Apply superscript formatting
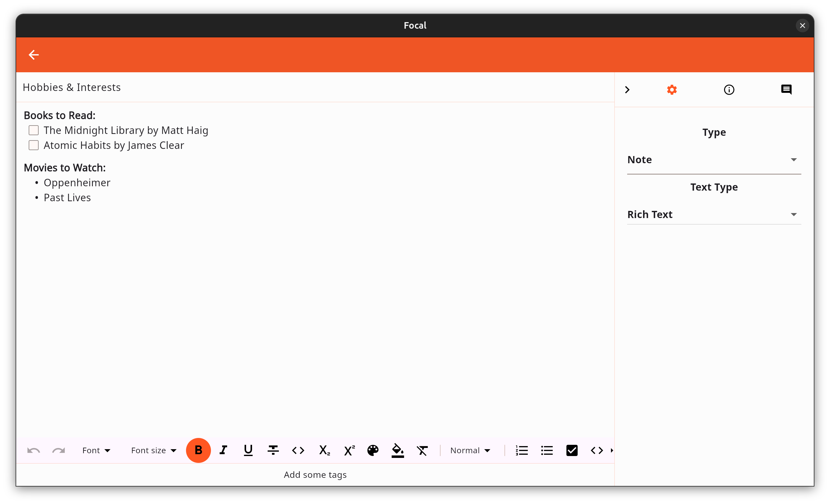Screen dimensions: 830x504 click(x=349, y=450)
